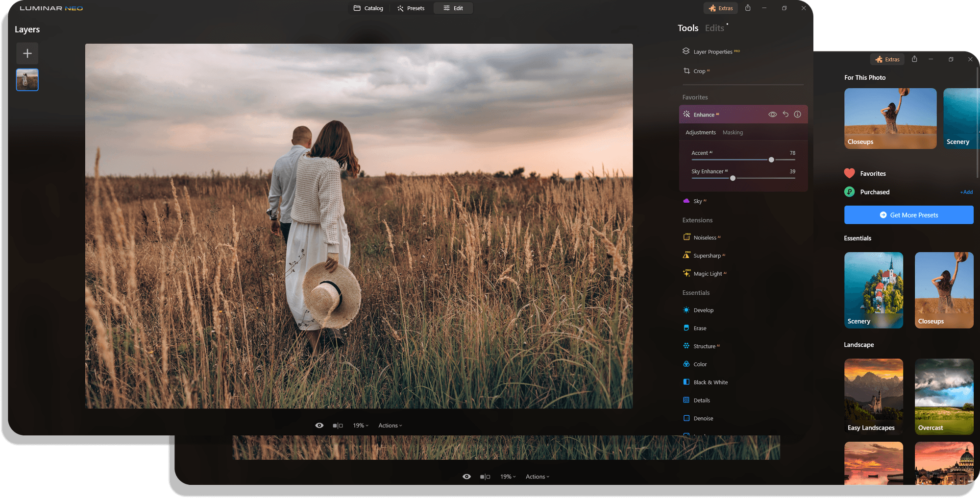Select the Noiseless AI extension

[x=707, y=237]
